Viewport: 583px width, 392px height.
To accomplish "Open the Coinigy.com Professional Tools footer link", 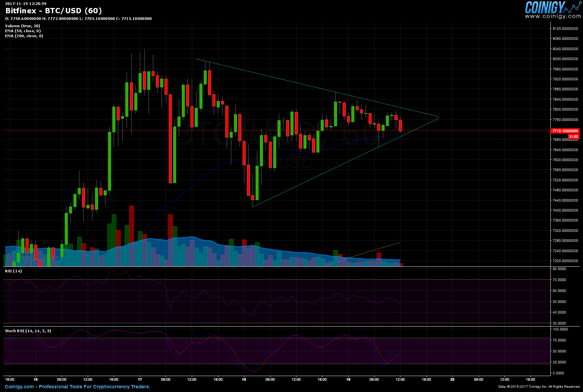I will [x=77, y=387].
